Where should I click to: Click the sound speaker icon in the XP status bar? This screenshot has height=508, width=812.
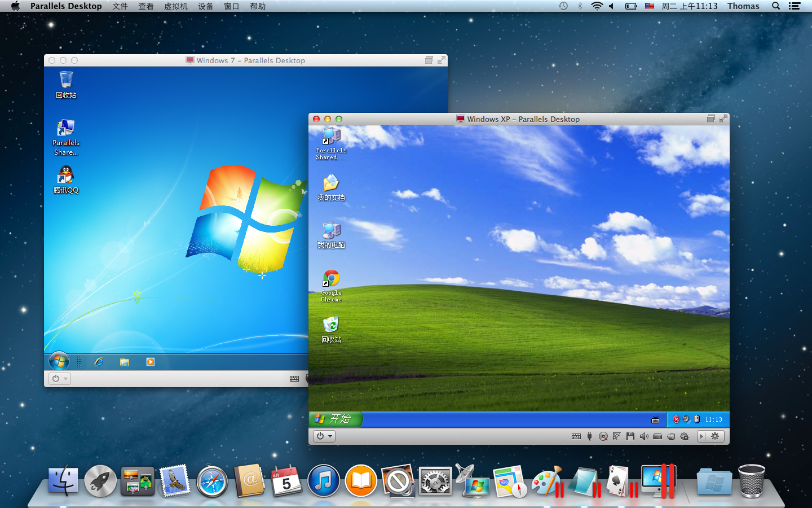pos(643,436)
